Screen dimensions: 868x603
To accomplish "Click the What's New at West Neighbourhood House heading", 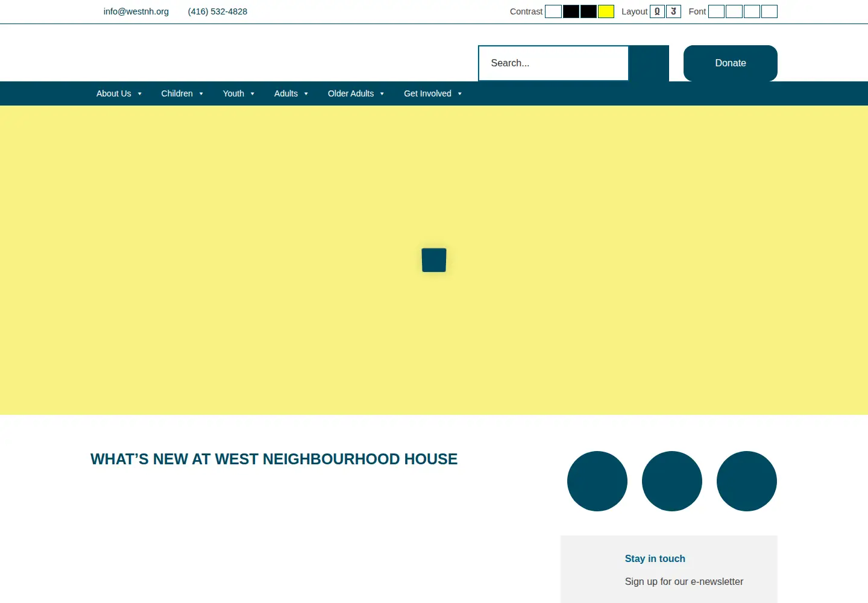I will point(274,459).
